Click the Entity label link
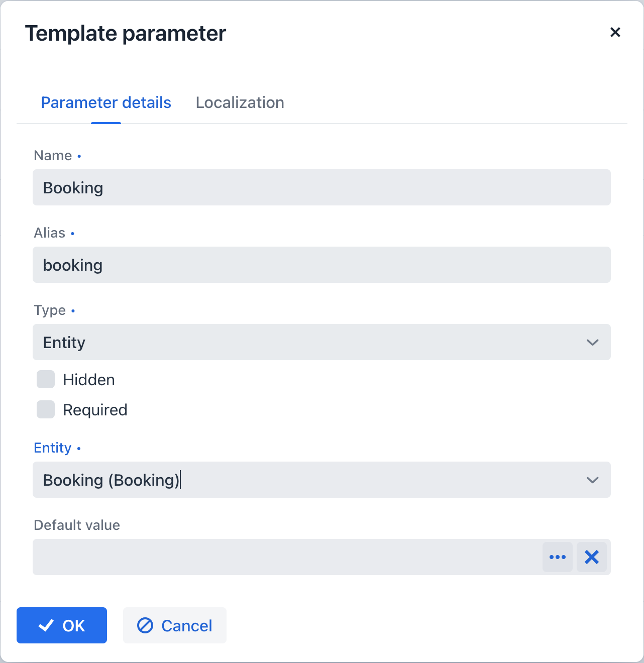The image size is (644, 663). coord(52,448)
